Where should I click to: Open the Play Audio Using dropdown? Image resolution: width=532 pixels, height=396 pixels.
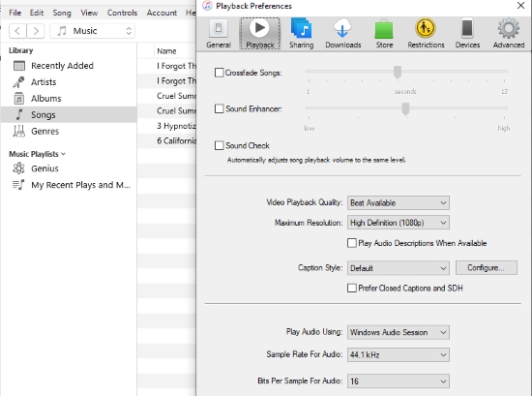pyautogui.click(x=399, y=332)
